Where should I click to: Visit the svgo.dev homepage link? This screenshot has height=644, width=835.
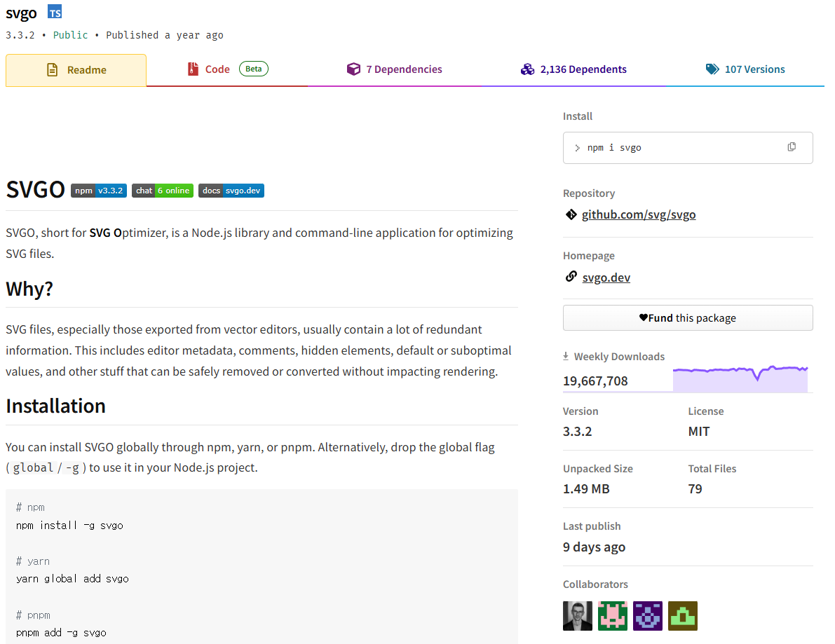click(x=606, y=278)
